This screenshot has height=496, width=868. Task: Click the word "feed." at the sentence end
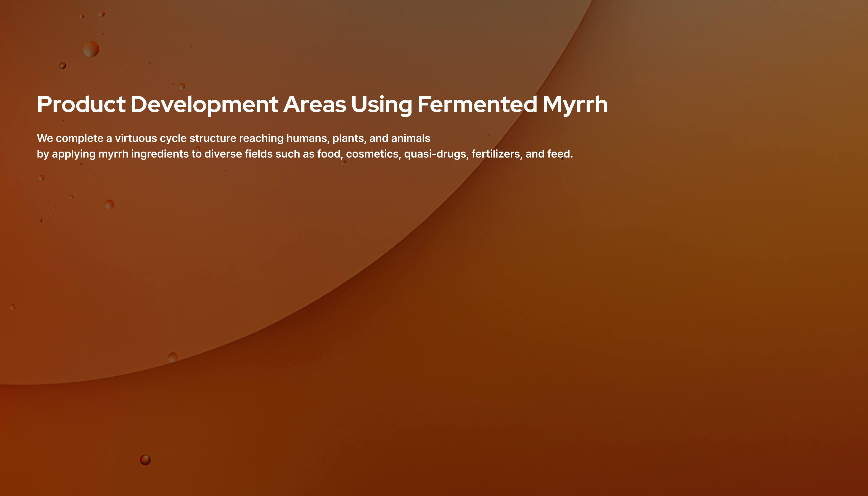560,154
